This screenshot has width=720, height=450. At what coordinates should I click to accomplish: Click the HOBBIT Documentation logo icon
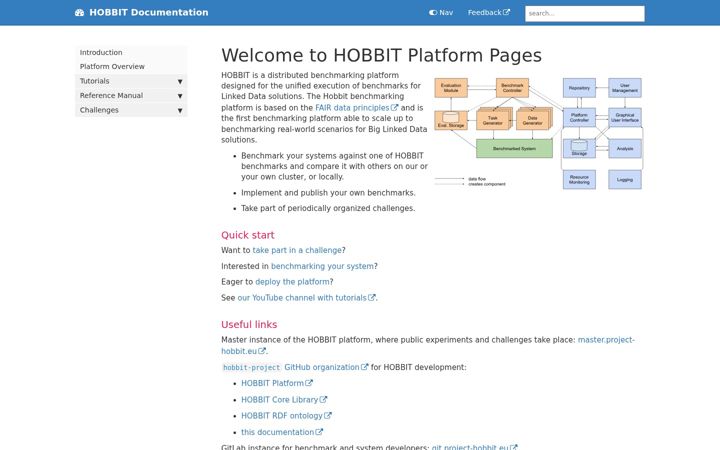[79, 13]
